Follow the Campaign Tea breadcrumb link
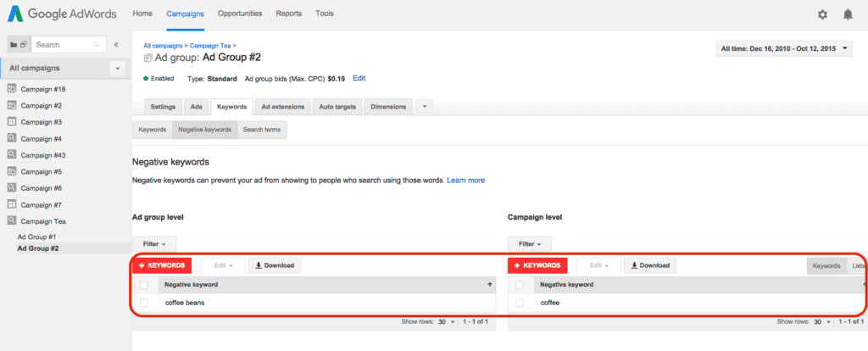Screen dimensions: 868x351 210,46
